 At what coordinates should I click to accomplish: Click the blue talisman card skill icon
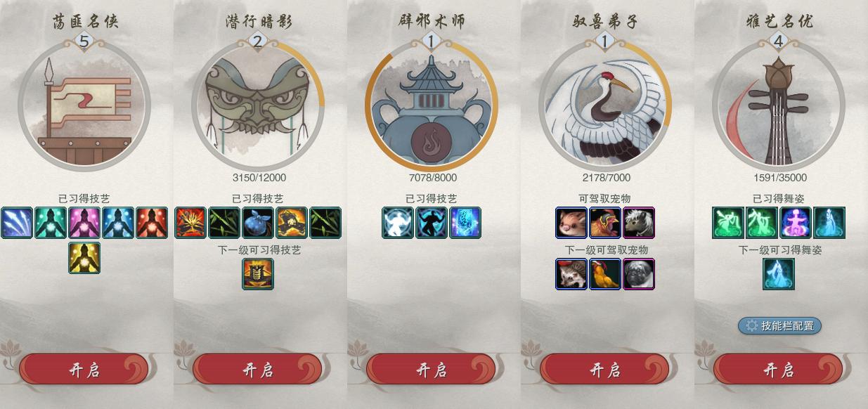click(x=465, y=223)
